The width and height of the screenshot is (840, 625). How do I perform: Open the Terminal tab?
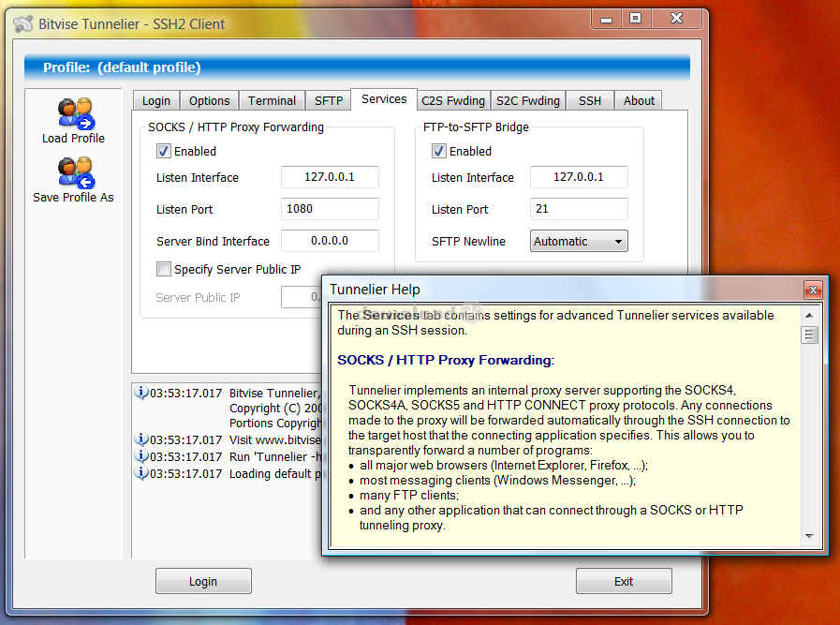click(272, 101)
